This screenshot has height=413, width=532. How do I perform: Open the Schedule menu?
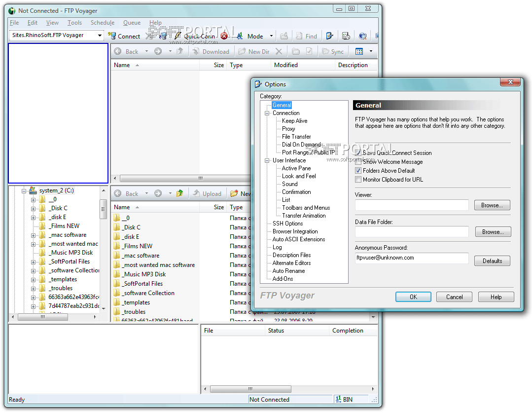[x=103, y=23]
